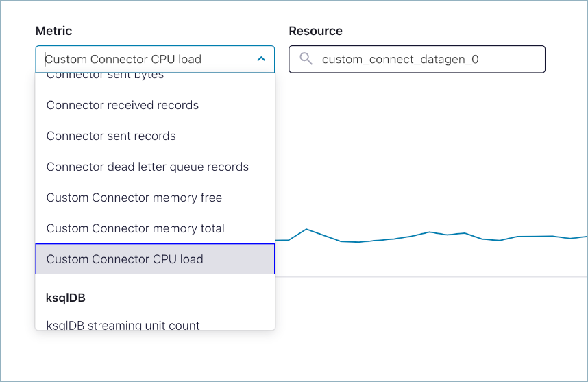Click the Metric field label

tap(53, 31)
